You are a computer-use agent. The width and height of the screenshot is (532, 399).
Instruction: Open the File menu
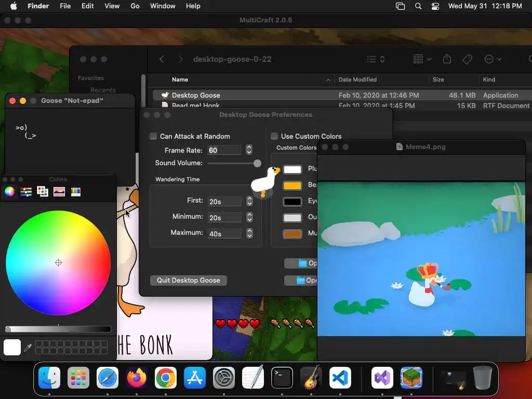65,6
